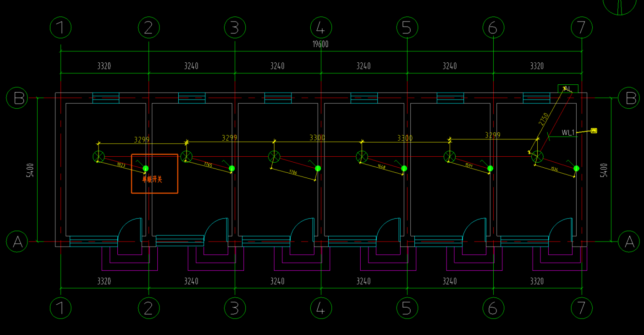The height and width of the screenshot is (335, 644).
Task: Select right vertical 5400 dimension text
Action: click(604, 170)
